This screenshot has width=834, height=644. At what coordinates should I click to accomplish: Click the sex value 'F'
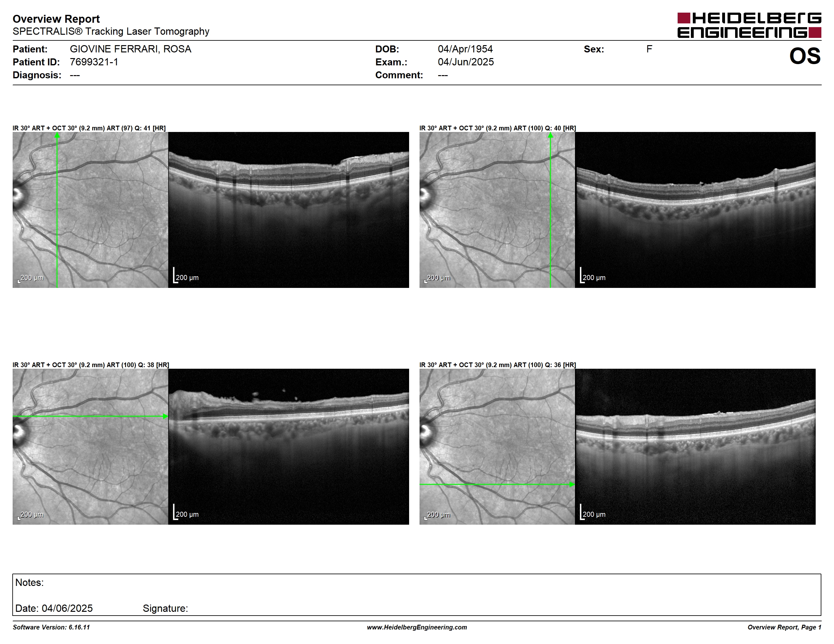(649, 49)
